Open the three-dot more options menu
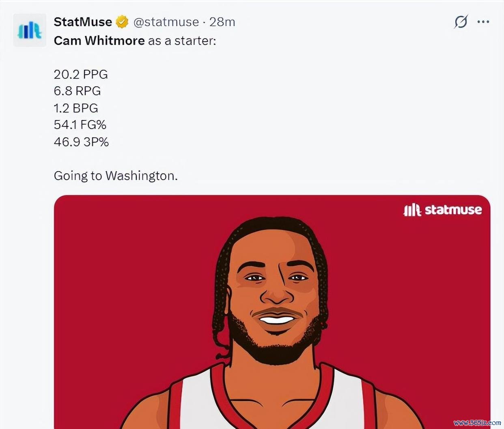Screen dimensions: 504x429 (x=483, y=21)
